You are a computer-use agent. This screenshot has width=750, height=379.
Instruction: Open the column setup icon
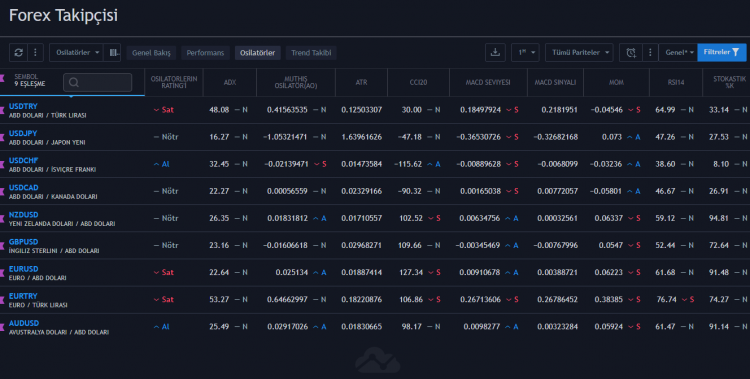[113, 53]
